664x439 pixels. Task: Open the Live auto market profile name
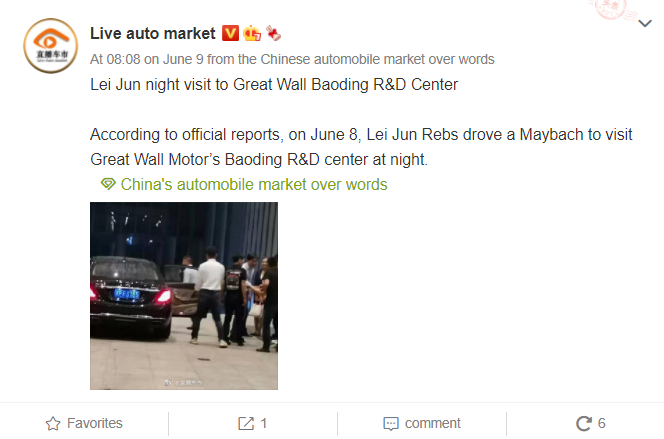(x=152, y=34)
